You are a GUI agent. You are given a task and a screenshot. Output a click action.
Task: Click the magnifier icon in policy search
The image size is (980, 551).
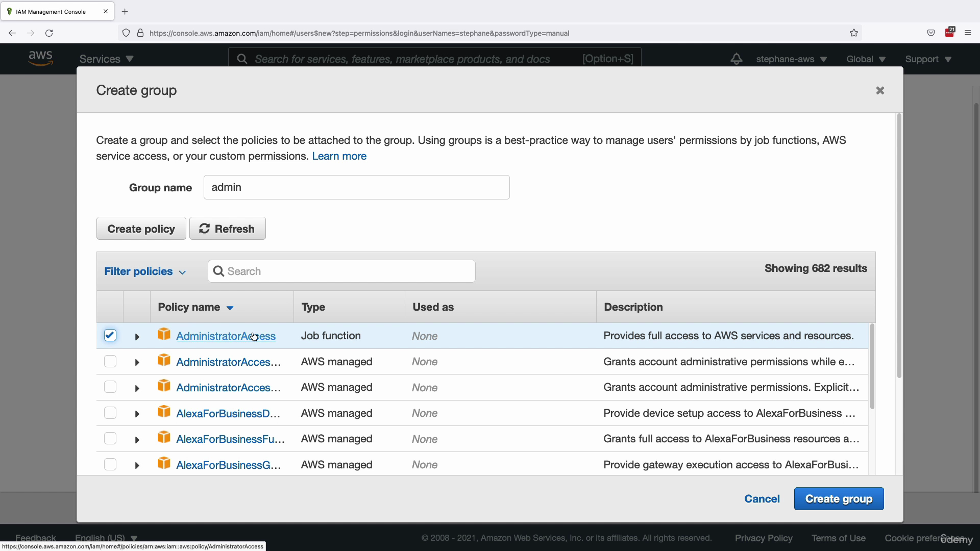pyautogui.click(x=218, y=271)
